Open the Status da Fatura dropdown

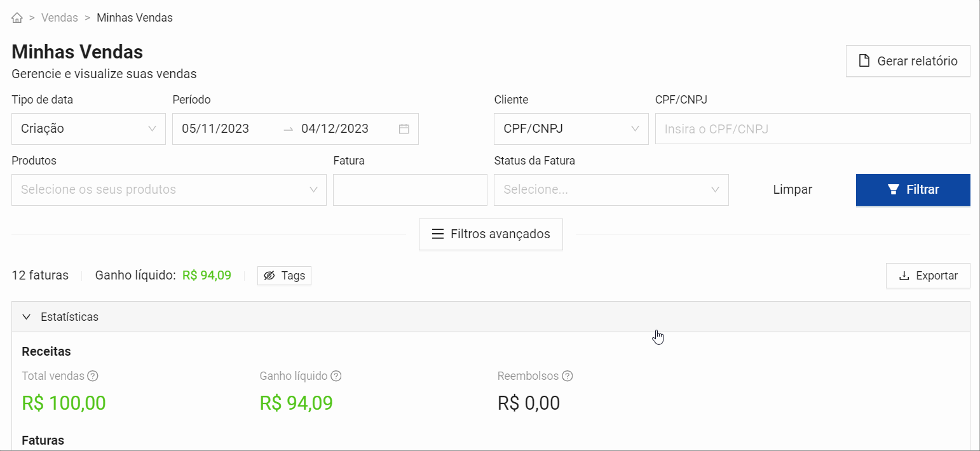pyautogui.click(x=611, y=190)
